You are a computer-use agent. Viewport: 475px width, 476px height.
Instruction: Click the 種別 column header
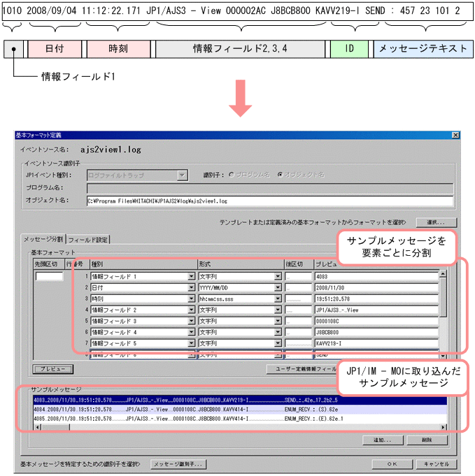[x=143, y=264]
